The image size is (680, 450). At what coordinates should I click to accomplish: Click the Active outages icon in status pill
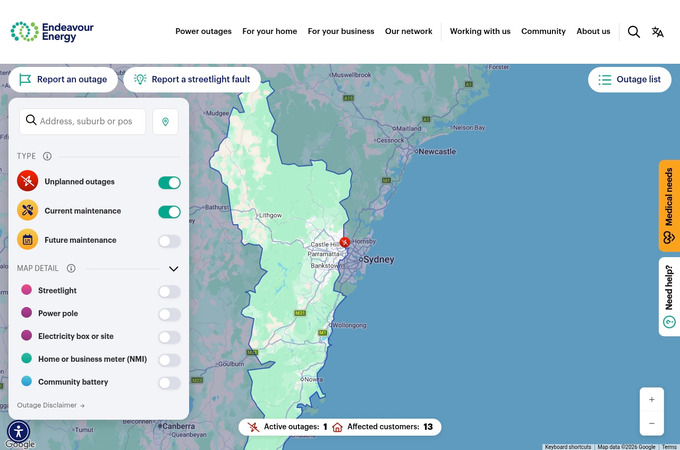click(x=253, y=427)
